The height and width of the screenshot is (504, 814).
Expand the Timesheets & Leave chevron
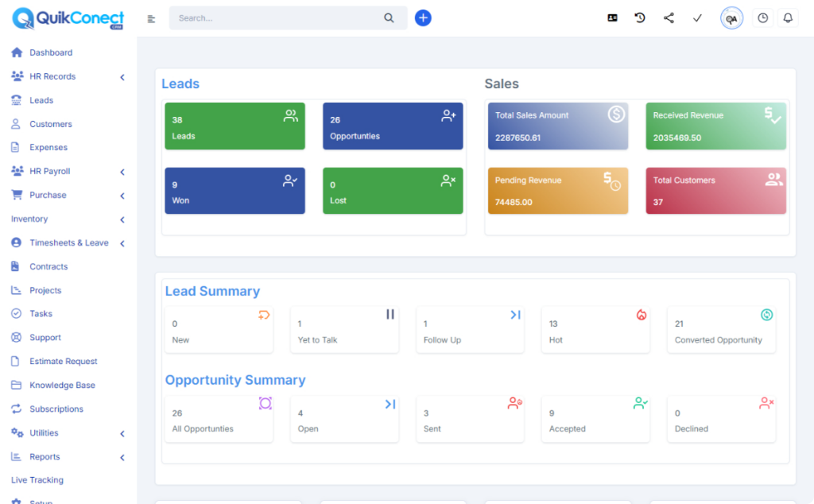click(122, 243)
